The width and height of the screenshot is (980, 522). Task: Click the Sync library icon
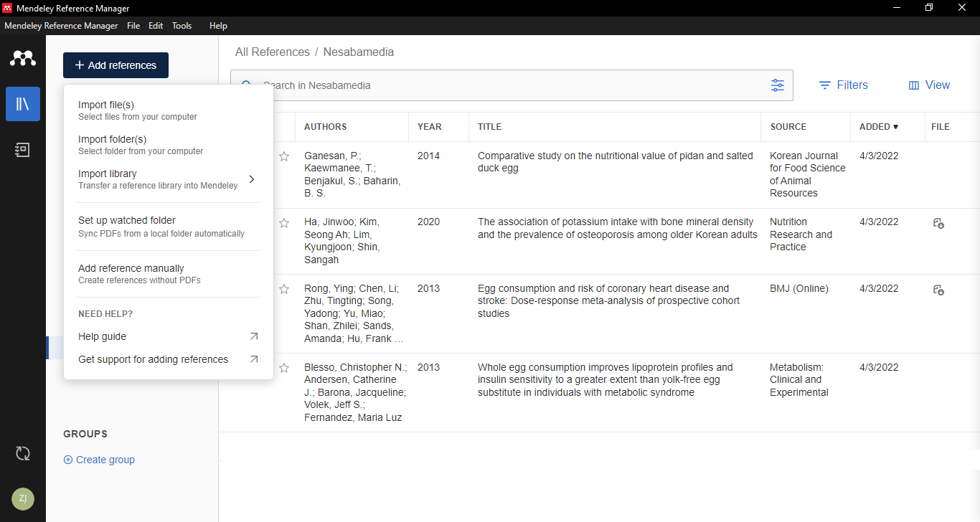click(23, 453)
